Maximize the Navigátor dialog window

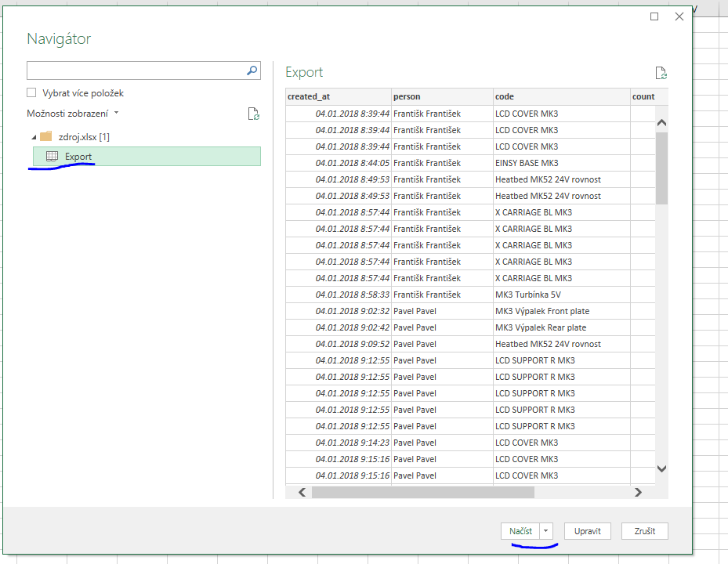coord(654,16)
